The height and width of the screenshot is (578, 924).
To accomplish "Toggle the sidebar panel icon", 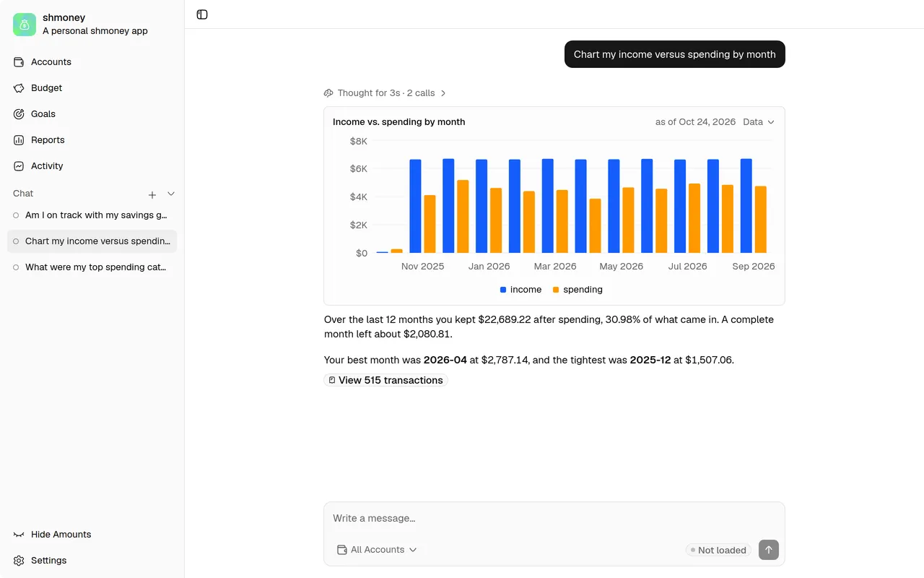I will 202,14.
